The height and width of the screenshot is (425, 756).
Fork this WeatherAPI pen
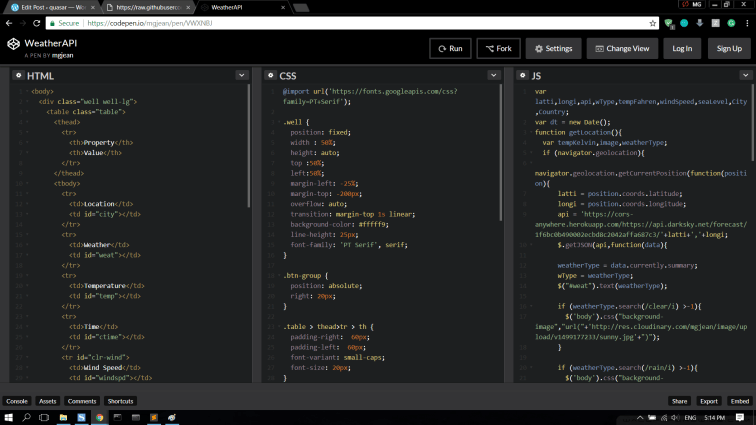tap(498, 48)
